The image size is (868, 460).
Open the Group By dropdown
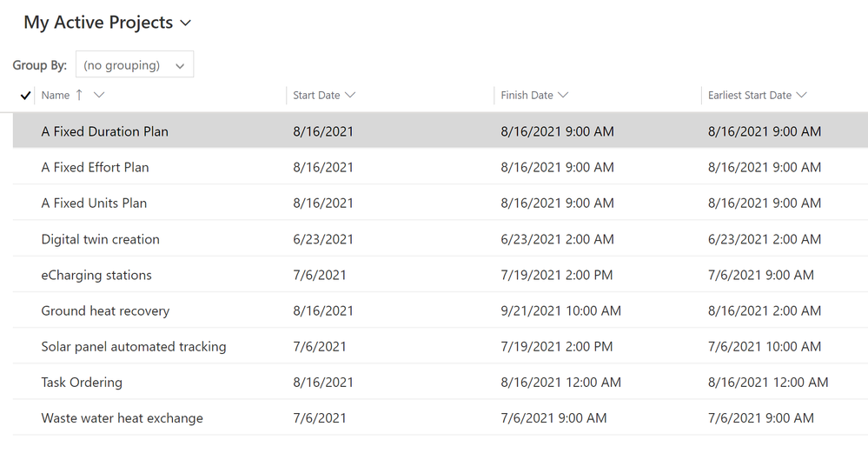coord(135,65)
